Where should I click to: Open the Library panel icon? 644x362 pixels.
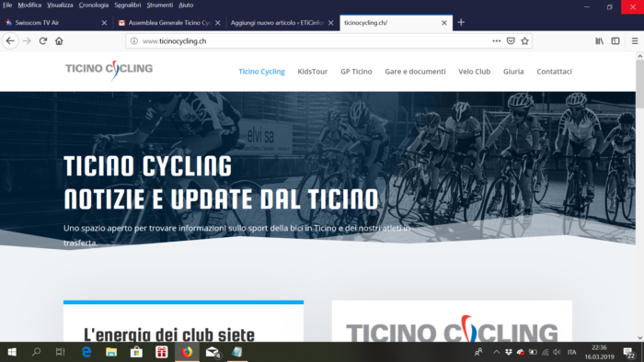point(600,41)
